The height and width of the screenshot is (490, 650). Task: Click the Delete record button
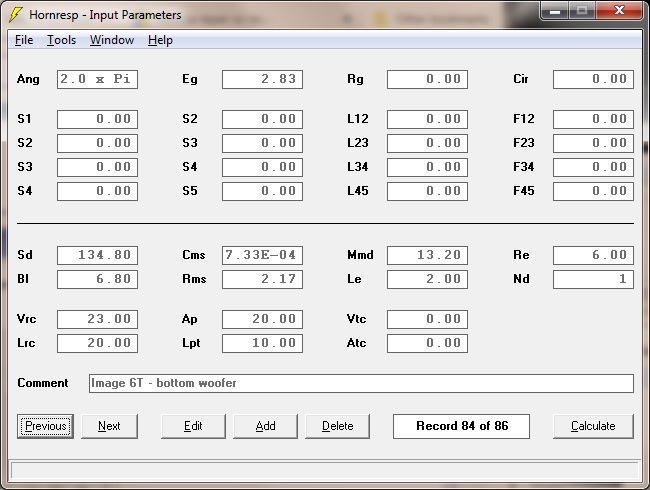click(x=337, y=426)
